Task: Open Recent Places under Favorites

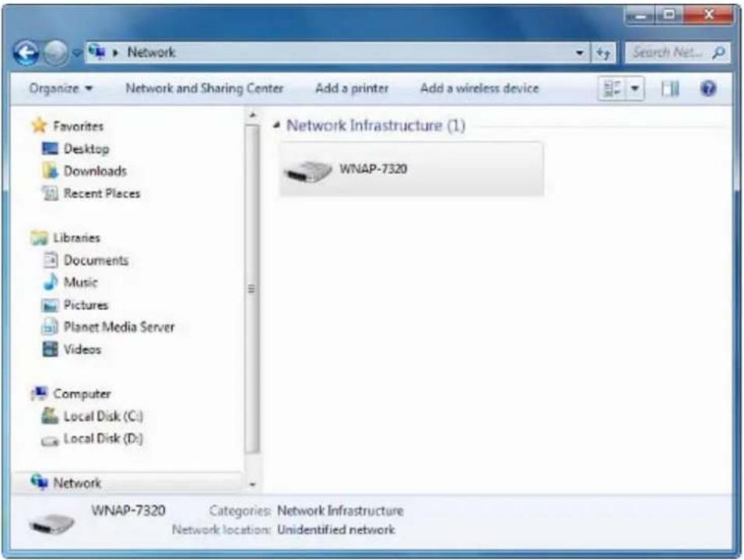Action: (x=102, y=194)
